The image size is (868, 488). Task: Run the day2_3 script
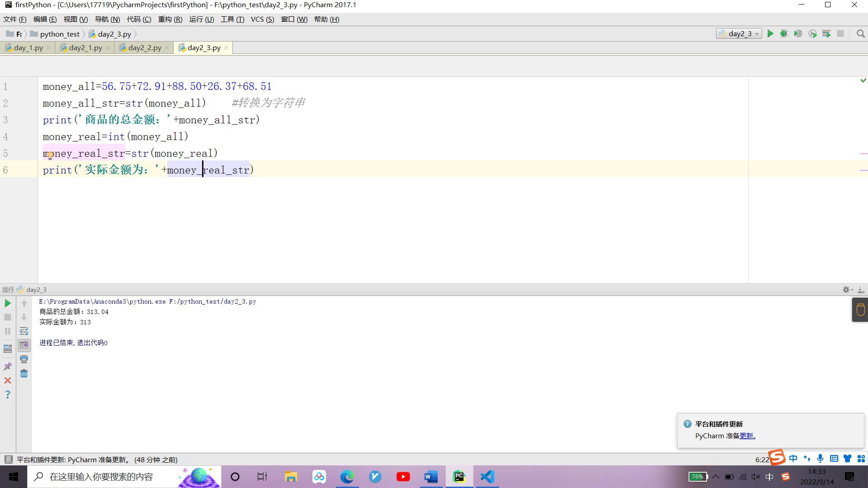point(771,33)
